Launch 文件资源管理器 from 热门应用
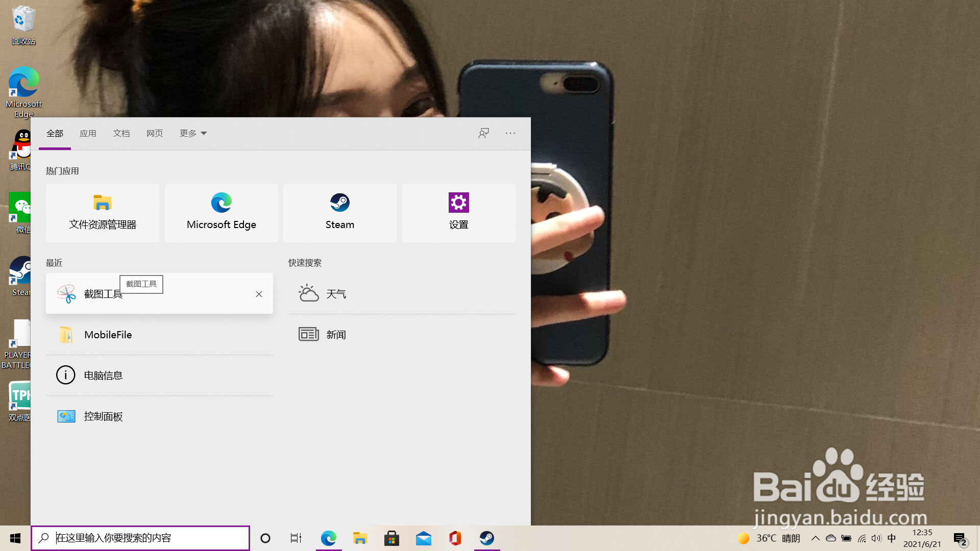 102,213
